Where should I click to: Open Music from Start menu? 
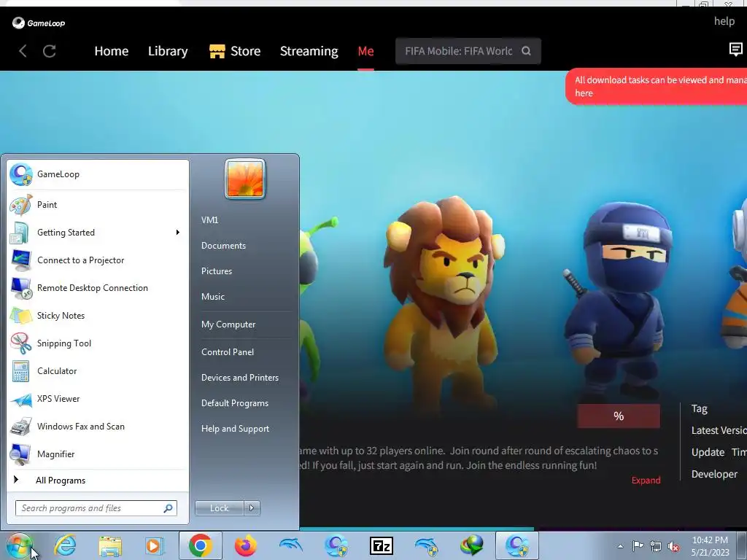213,297
